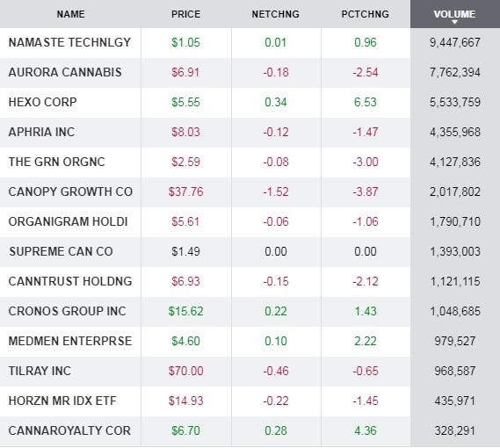Select THE GRN ORGNC entry

56,162
